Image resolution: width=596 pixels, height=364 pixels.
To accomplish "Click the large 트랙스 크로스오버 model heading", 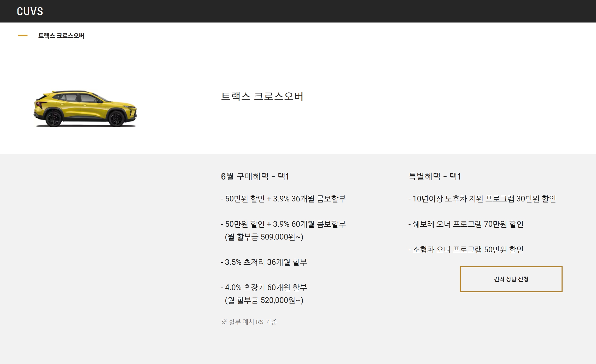I will (x=262, y=96).
